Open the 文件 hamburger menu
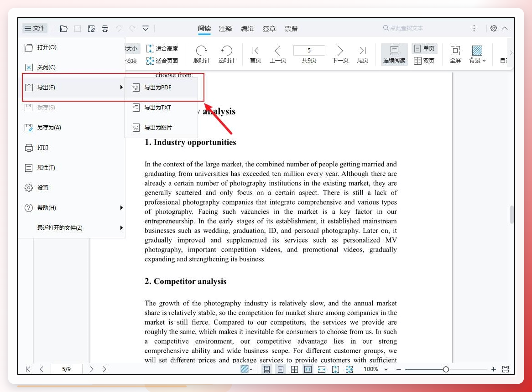 click(x=35, y=28)
